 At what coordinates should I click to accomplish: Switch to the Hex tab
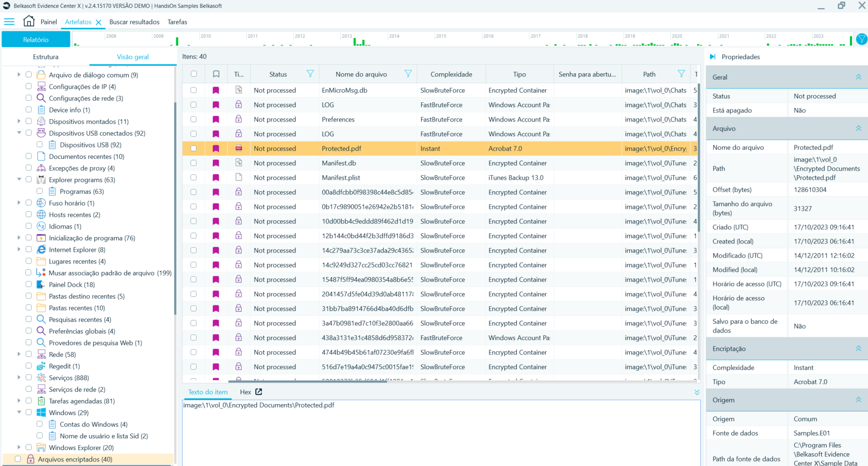pyautogui.click(x=246, y=392)
